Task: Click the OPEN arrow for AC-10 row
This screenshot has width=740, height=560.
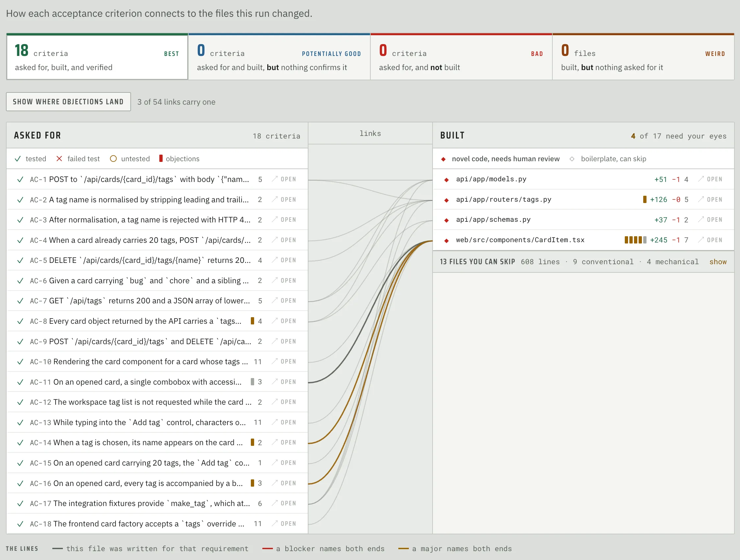Action: coord(284,361)
